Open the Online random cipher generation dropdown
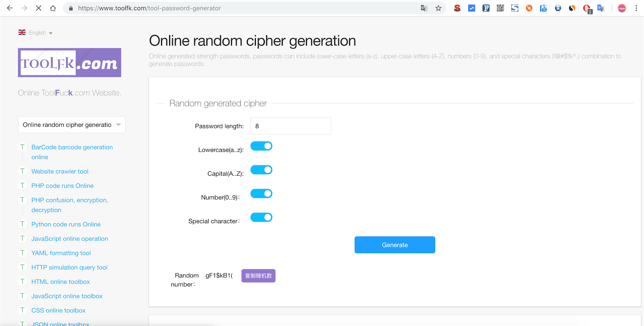 [x=71, y=124]
